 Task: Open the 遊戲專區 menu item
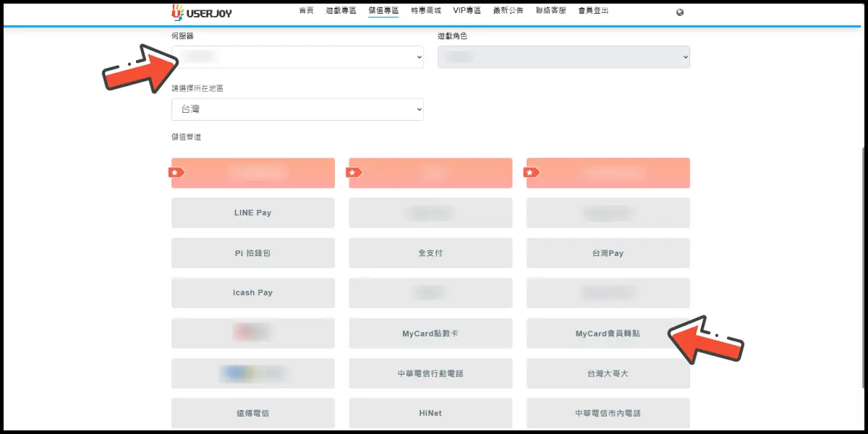click(x=341, y=11)
